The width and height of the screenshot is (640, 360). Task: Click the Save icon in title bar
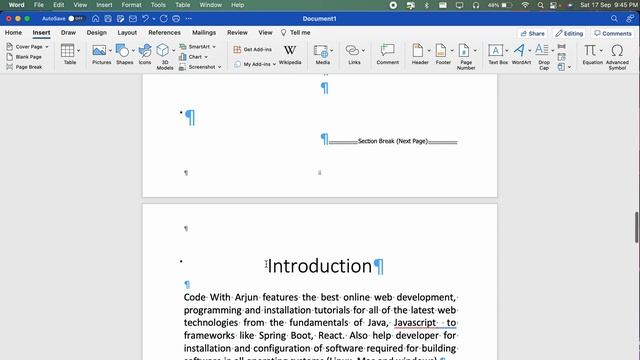coord(108,19)
